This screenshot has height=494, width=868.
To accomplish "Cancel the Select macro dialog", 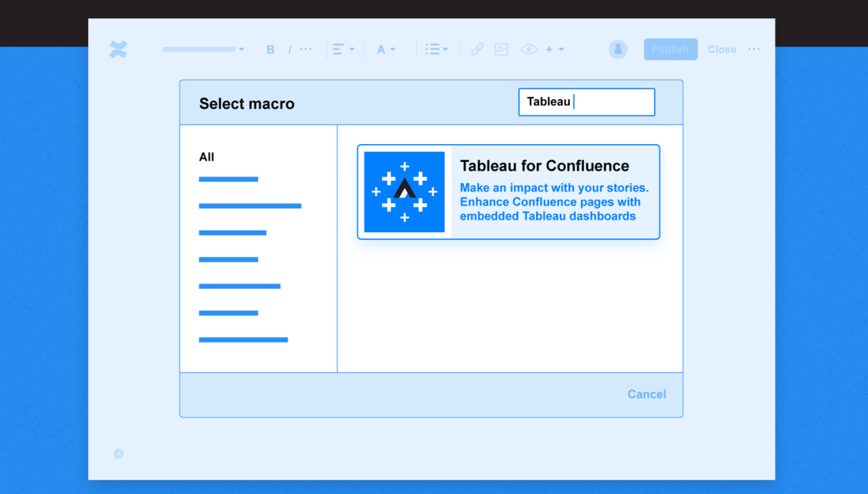I will click(647, 394).
